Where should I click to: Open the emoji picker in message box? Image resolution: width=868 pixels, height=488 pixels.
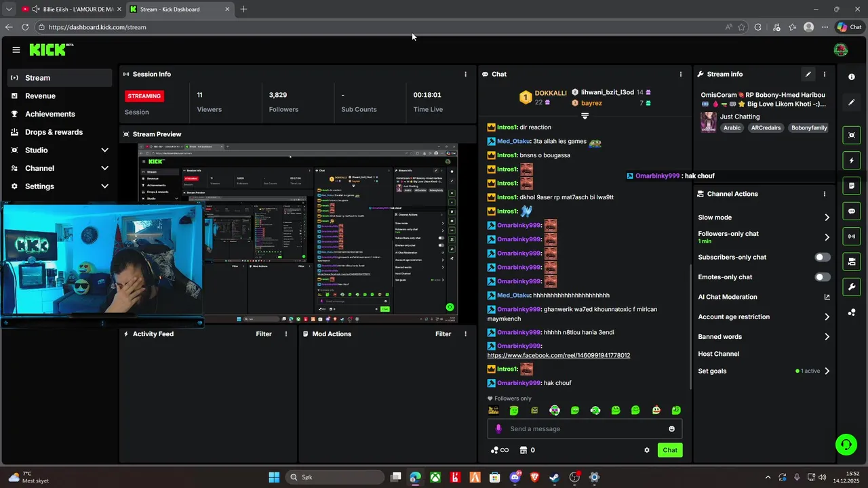tap(671, 428)
